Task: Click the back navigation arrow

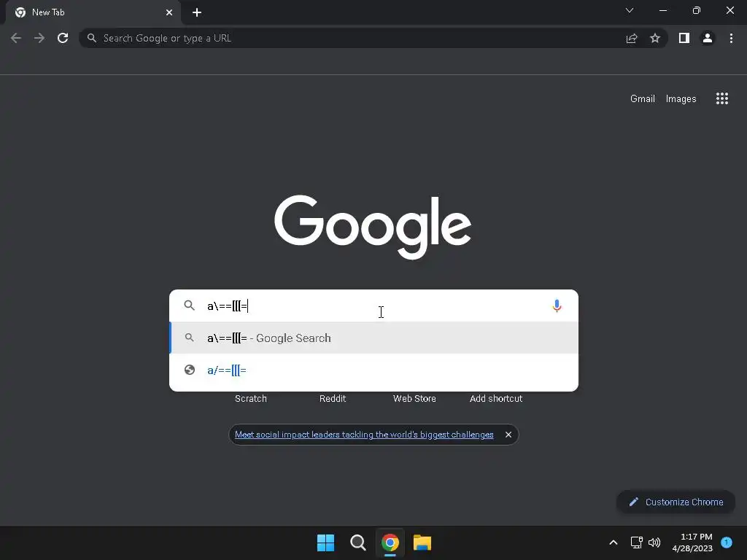Action: click(x=16, y=38)
